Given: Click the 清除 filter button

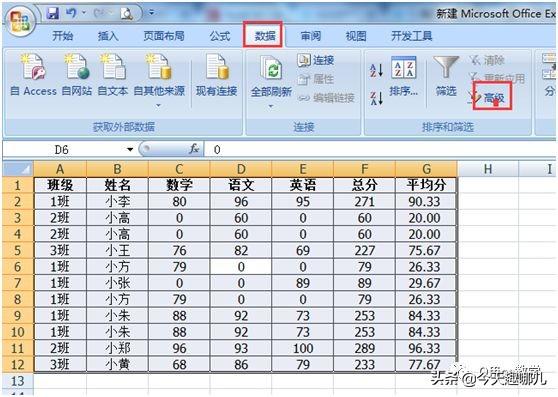Looking at the screenshot, I should tap(486, 60).
